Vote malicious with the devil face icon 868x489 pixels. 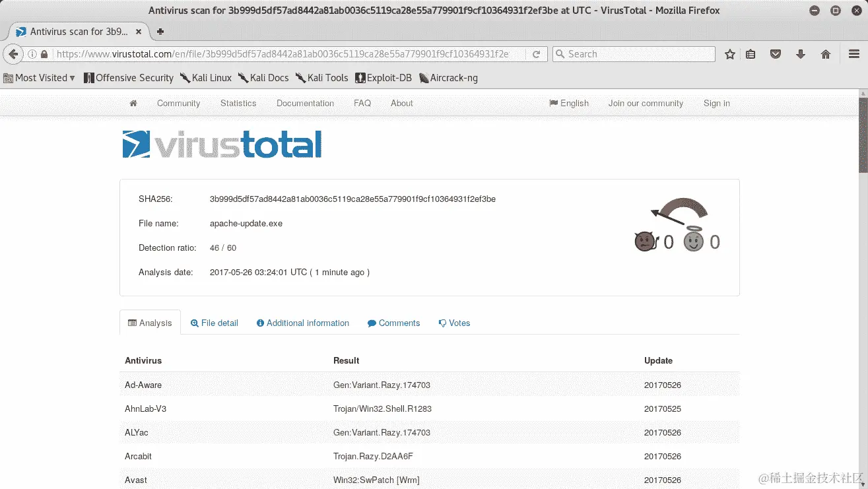[x=645, y=242]
